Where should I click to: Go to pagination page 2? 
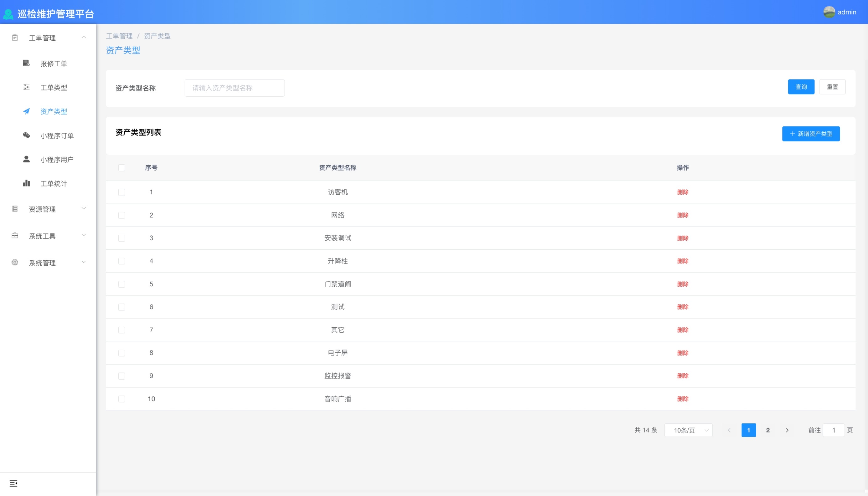pos(768,430)
